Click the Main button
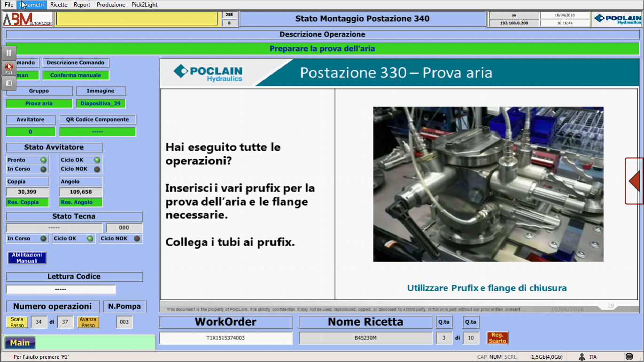644x362 pixels. (20, 343)
